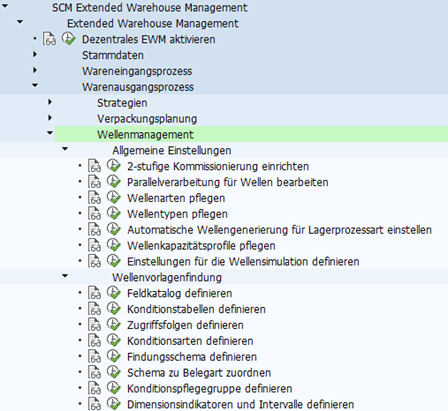Screen dimensions: 448x411
Task: Execute activity icon for Schema zu Belegart zuordnen
Action: point(114,372)
